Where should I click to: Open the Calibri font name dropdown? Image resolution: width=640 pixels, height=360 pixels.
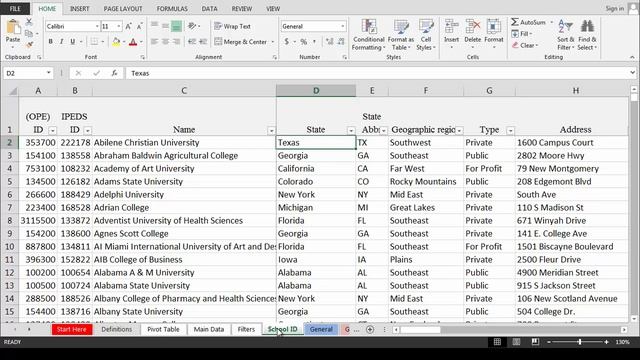[97, 27]
